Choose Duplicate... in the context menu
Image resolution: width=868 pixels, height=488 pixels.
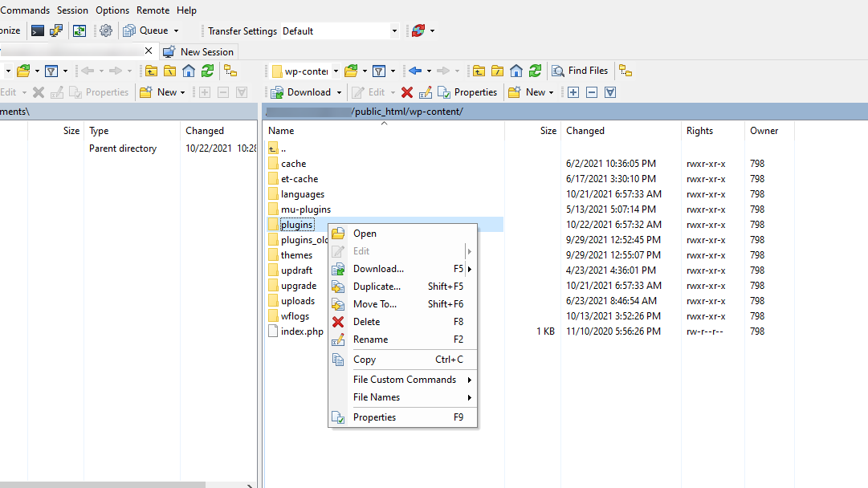[402, 287]
